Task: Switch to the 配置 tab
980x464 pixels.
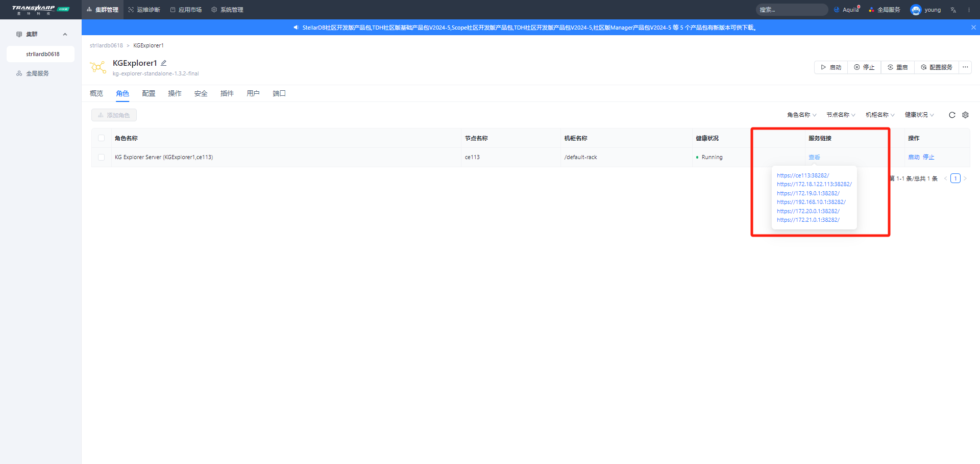Action: click(149, 93)
